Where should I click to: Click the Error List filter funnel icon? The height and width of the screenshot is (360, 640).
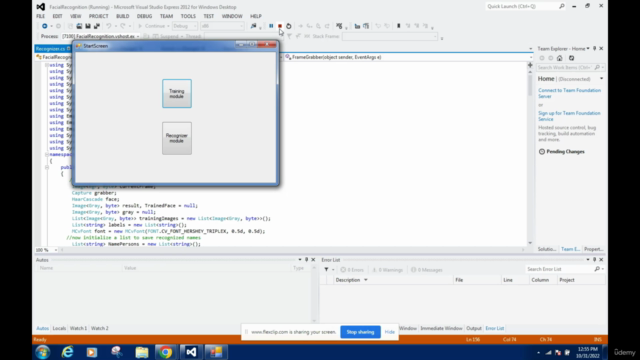[326, 269]
